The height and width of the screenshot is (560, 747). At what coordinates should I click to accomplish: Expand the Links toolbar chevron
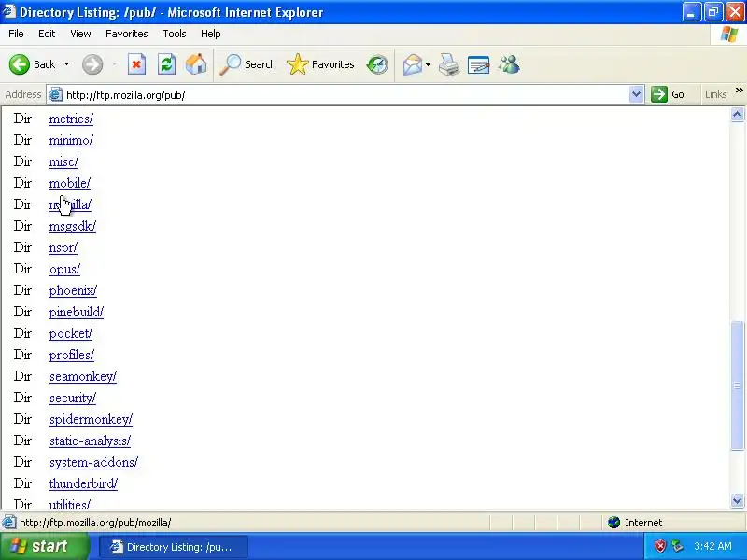[x=739, y=91]
